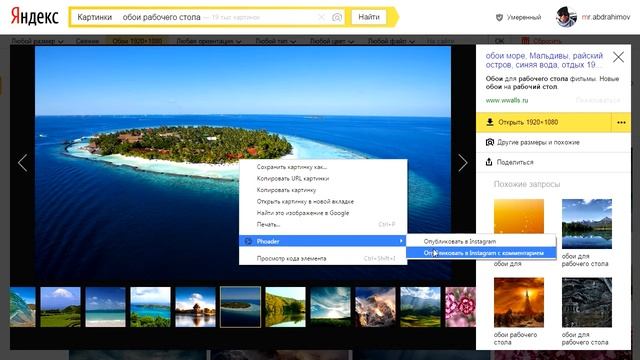Expand the Любой файл filter

(391, 41)
